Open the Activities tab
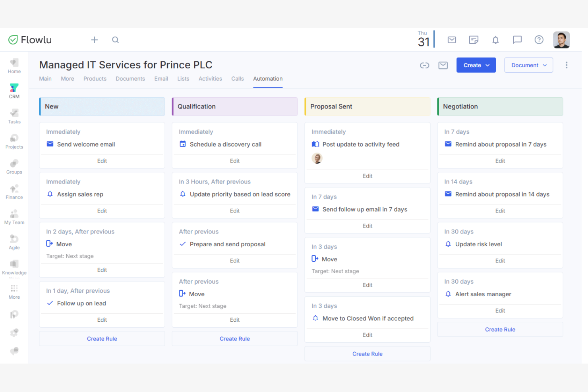 (x=210, y=79)
